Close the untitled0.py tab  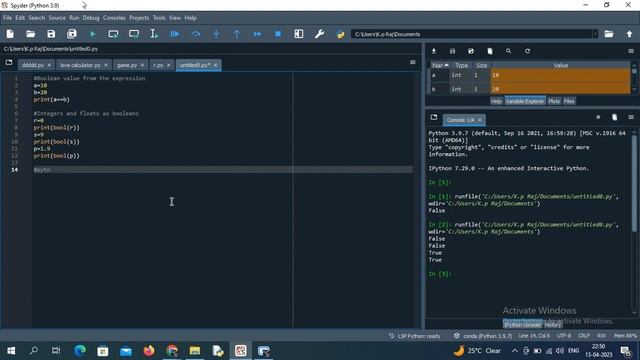point(216,65)
